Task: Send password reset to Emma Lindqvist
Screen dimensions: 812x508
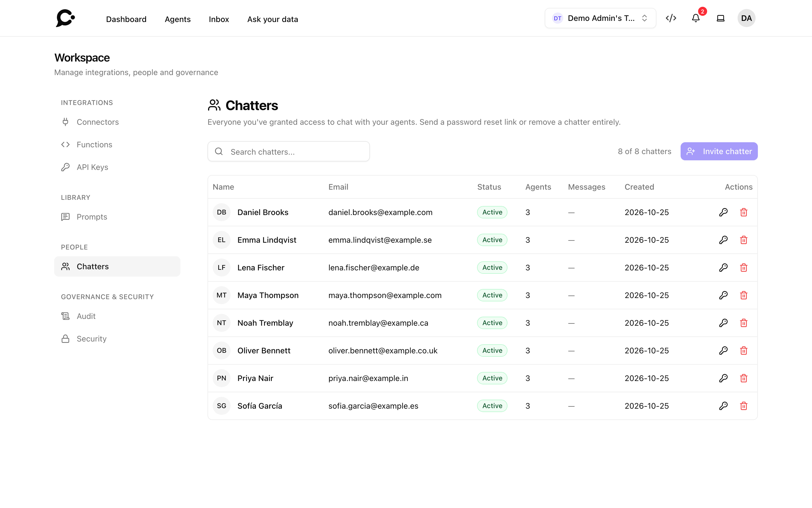Action: [723, 240]
